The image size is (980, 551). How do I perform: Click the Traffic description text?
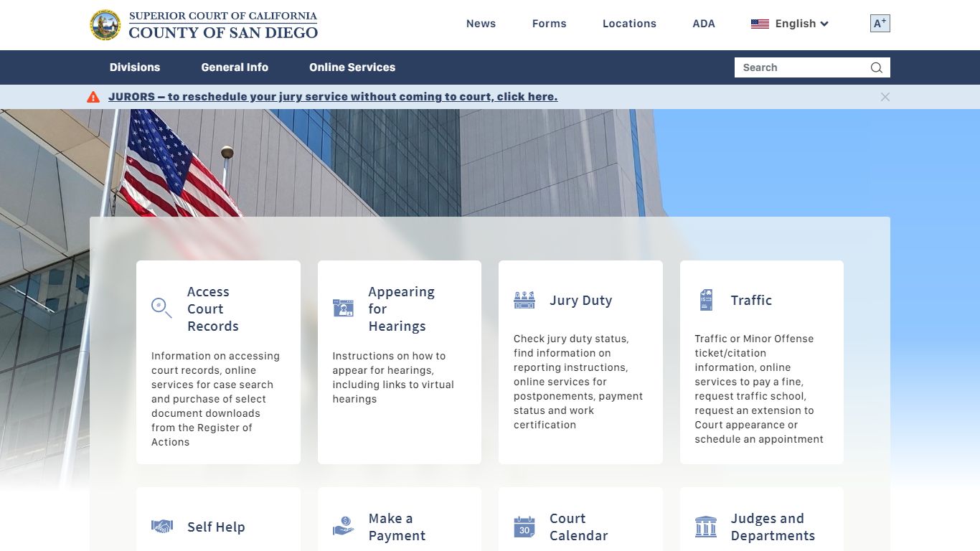(x=759, y=389)
